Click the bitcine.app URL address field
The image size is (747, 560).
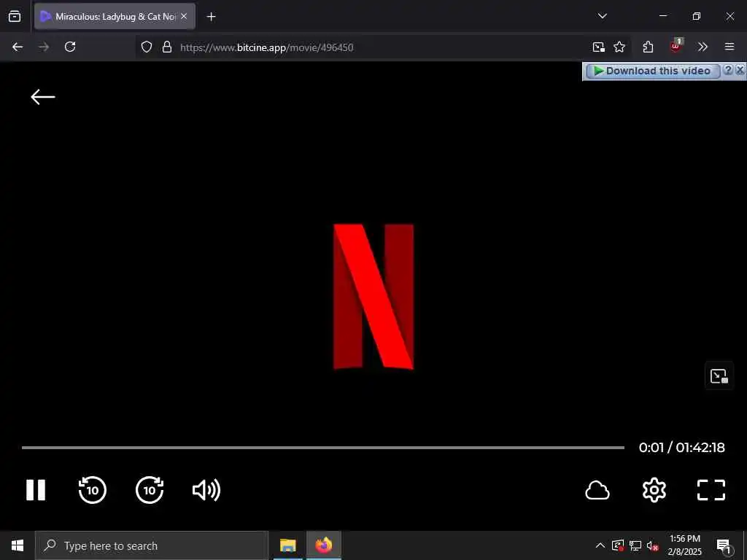coord(267,47)
